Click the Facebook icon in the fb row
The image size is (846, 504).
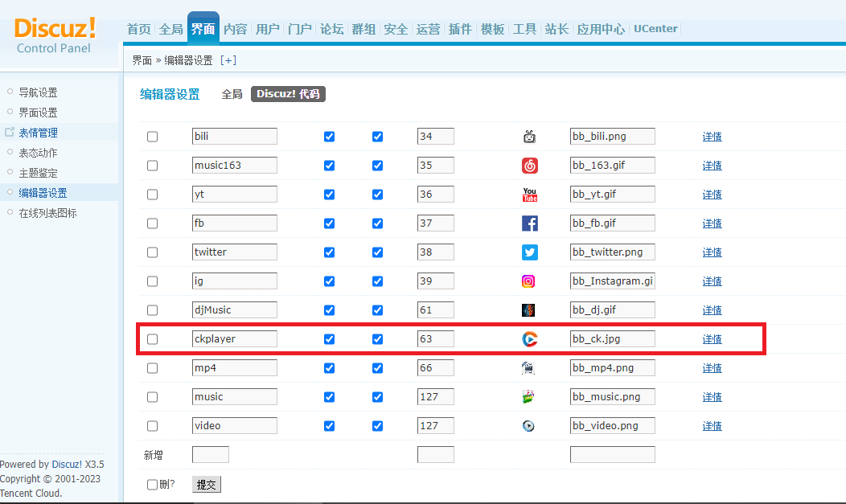pyautogui.click(x=529, y=223)
